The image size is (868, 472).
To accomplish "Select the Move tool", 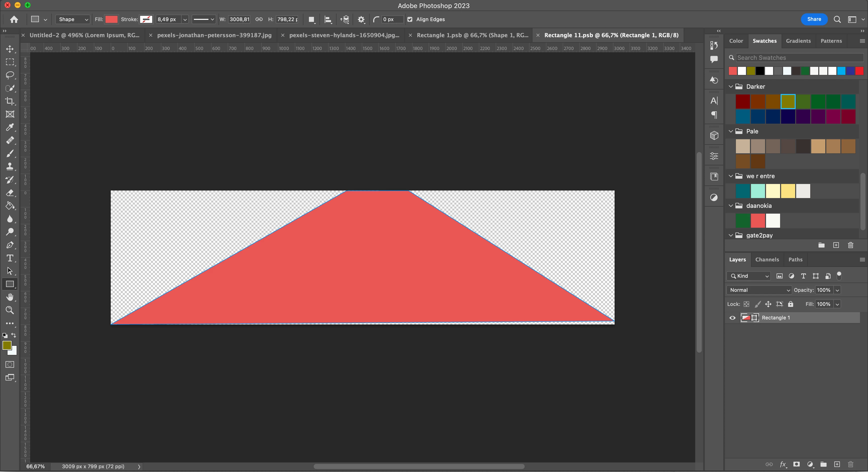I will 10,49.
